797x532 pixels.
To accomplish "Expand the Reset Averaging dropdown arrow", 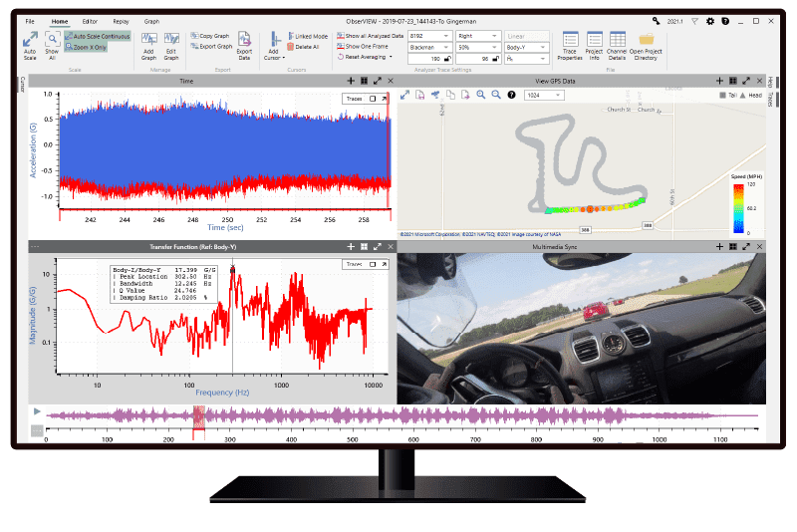I will pos(391,57).
